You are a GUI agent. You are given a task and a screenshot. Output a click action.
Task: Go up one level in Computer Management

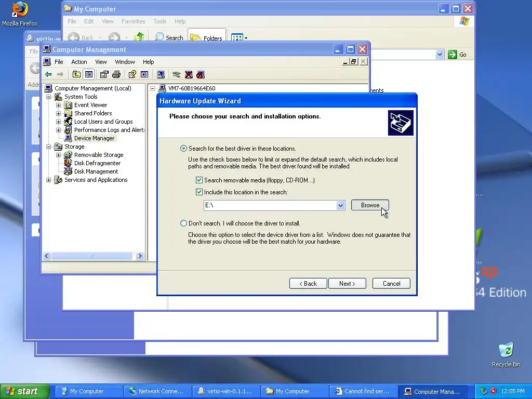(x=77, y=74)
